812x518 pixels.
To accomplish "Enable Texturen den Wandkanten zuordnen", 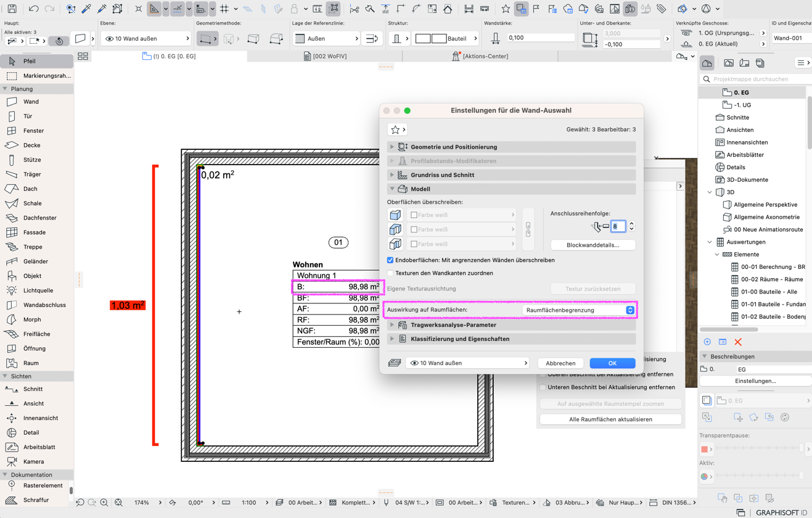I will [390, 273].
